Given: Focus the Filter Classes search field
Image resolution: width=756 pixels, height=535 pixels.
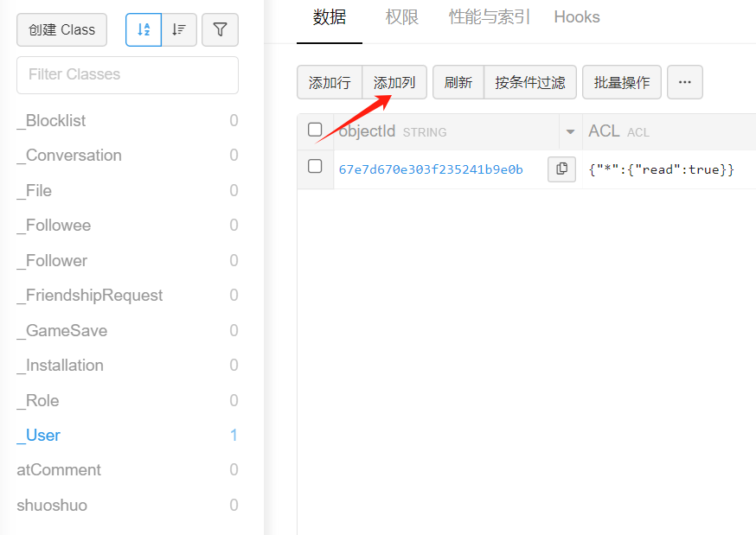Looking at the screenshot, I should point(127,74).
